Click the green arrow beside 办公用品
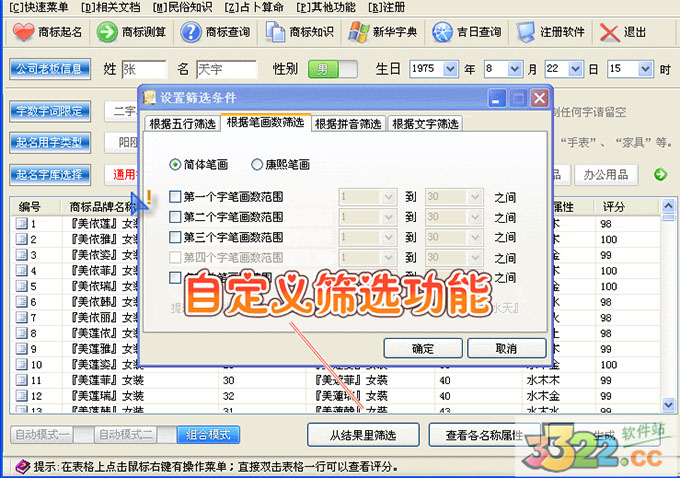 coord(660,175)
